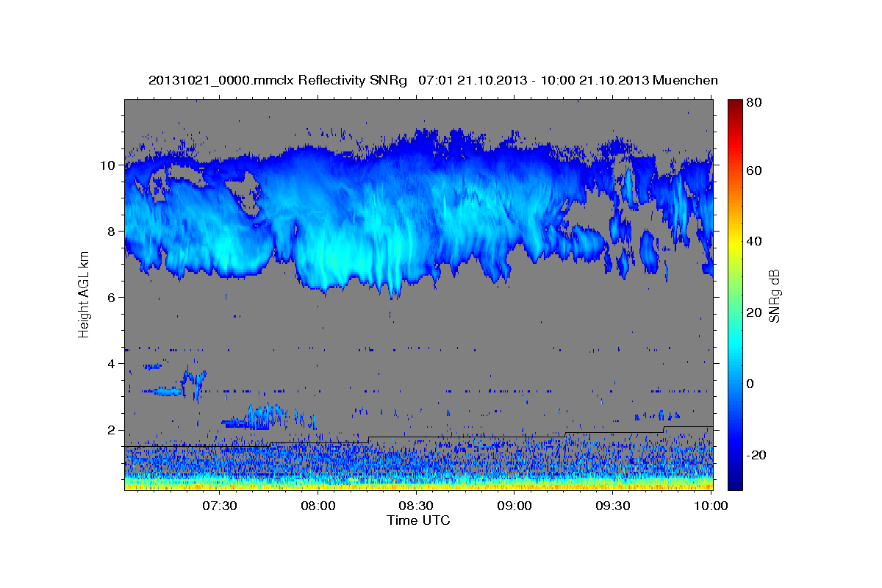Click the colorbar value 20 (positive)
Screen dimensions: 882x588
[x=753, y=312]
